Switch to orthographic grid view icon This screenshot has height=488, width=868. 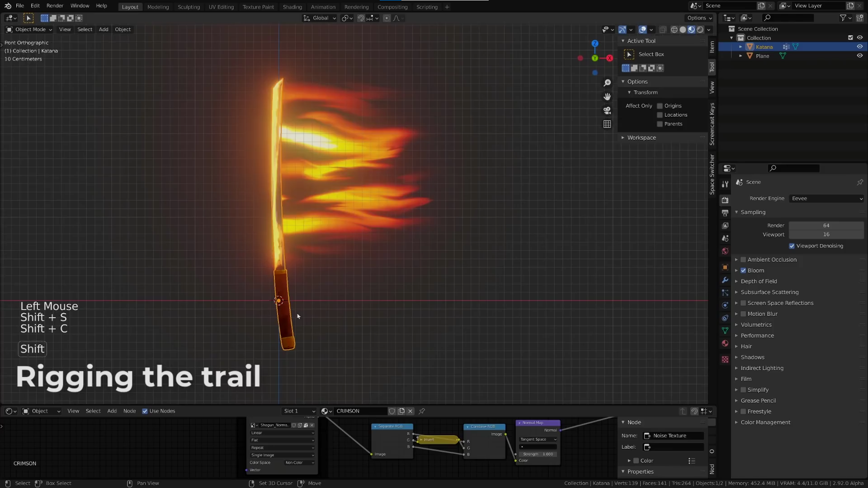[x=607, y=124]
